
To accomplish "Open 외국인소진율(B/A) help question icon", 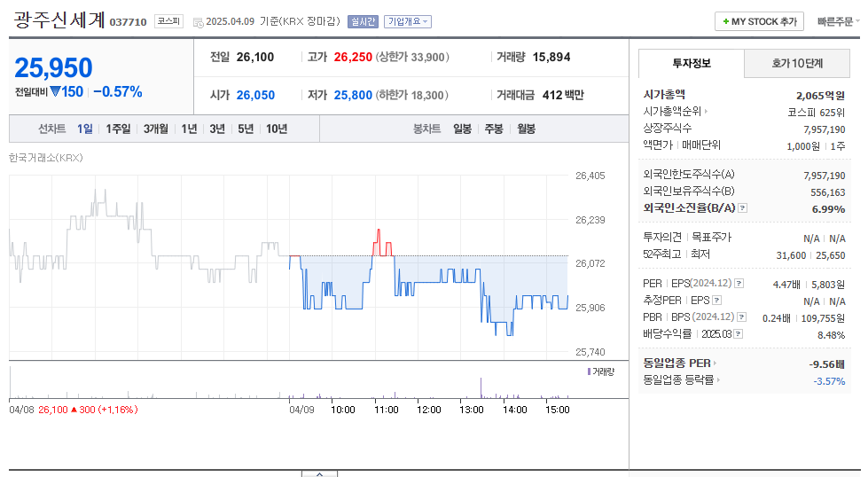I will point(743,208).
